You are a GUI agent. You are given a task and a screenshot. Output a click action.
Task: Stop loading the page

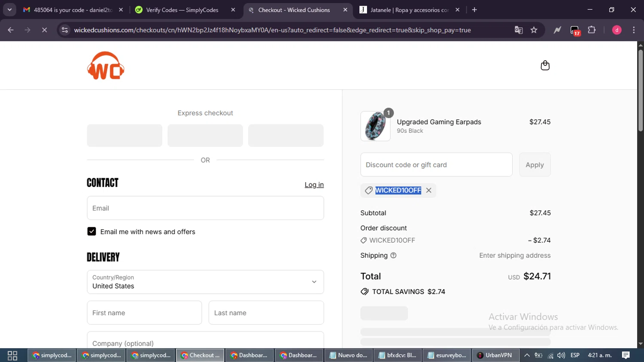point(44,30)
